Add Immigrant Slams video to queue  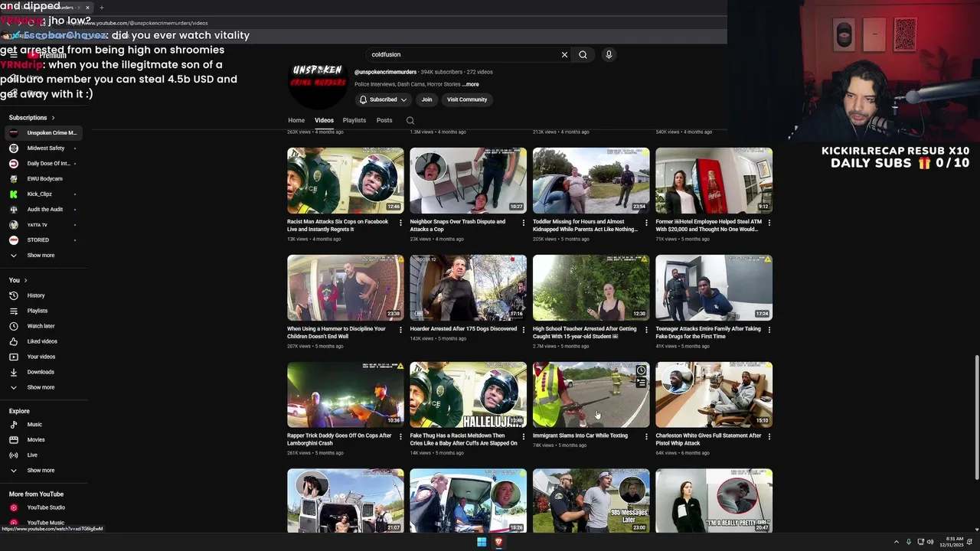(x=641, y=383)
